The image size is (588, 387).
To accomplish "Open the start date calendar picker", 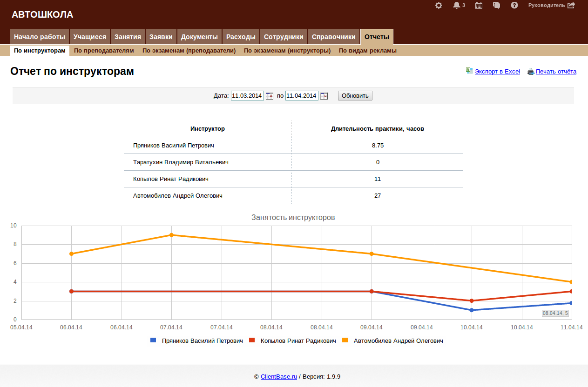I will 270,96.
